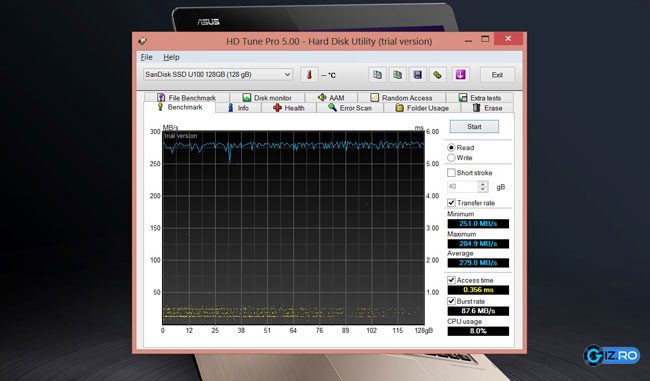Click the 8.0% CPU usage value
The height and width of the screenshot is (381, 650).
click(478, 331)
